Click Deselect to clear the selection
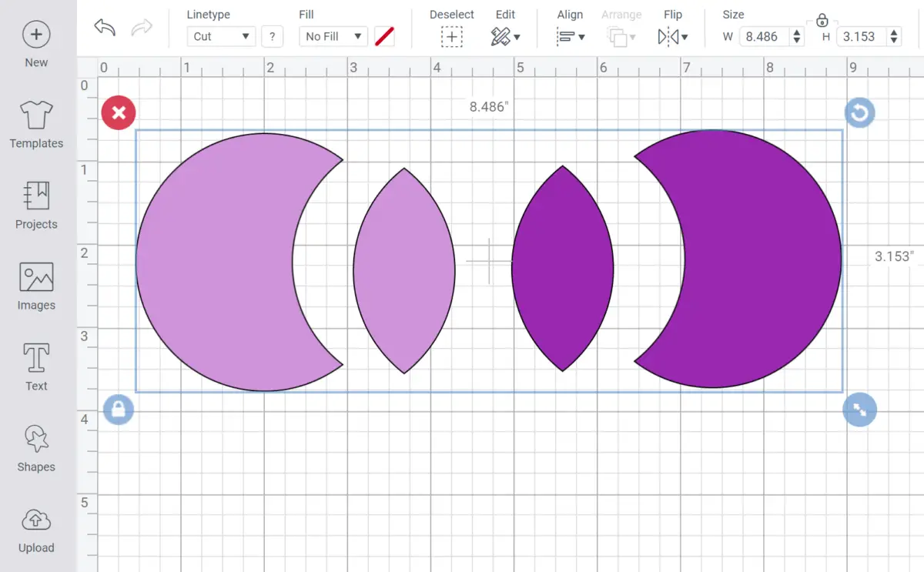The width and height of the screenshot is (924, 572). pos(451,35)
